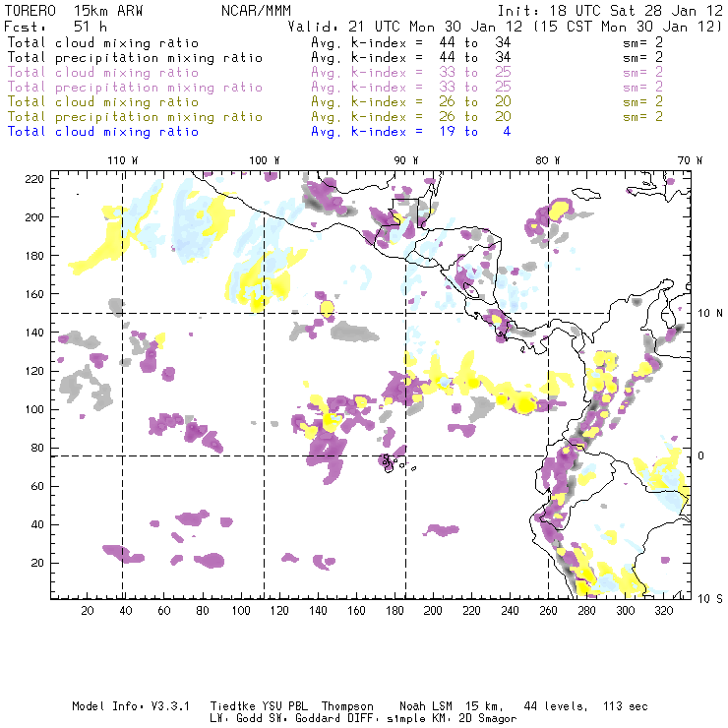Click the "YSU PBL" footer text

point(284,706)
